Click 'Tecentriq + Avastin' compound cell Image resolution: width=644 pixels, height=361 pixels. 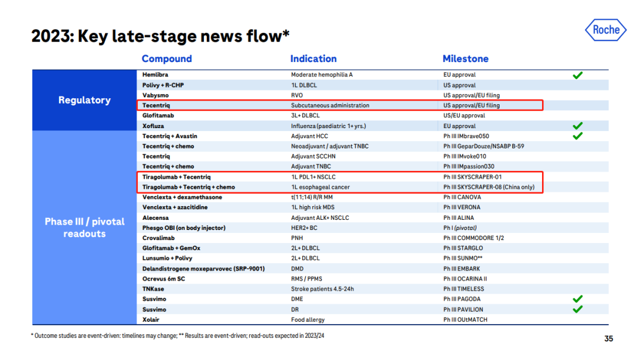click(169, 136)
